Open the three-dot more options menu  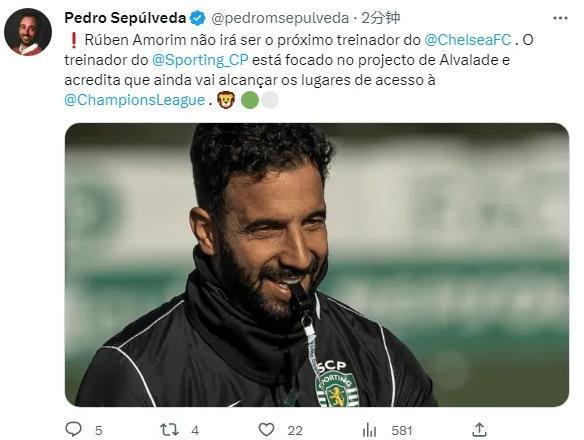pyautogui.click(x=561, y=18)
